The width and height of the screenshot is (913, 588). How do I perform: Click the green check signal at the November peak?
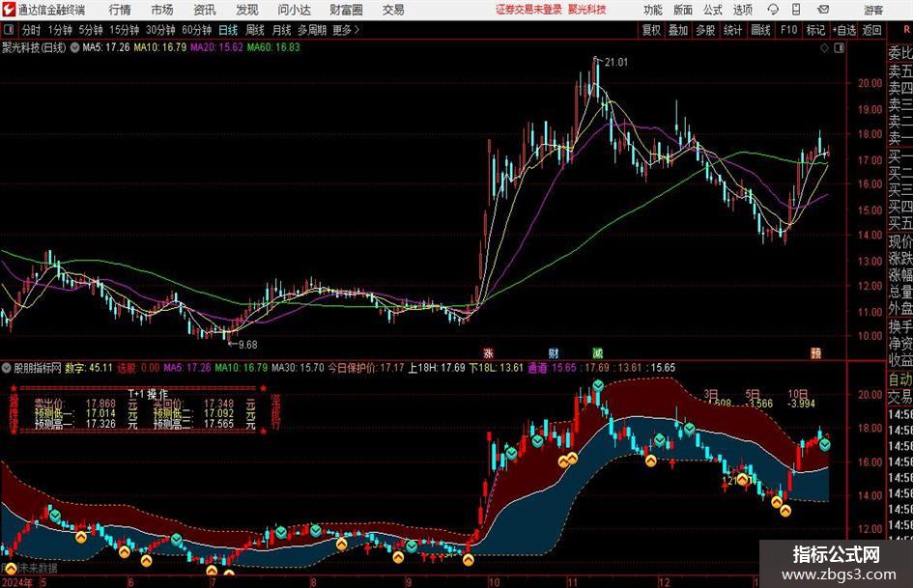(598, 385)
